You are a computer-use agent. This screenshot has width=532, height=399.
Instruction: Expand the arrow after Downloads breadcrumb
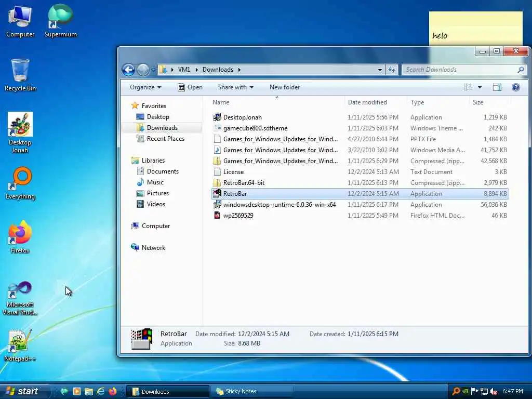pyautogui.click(x=239, y=70)
